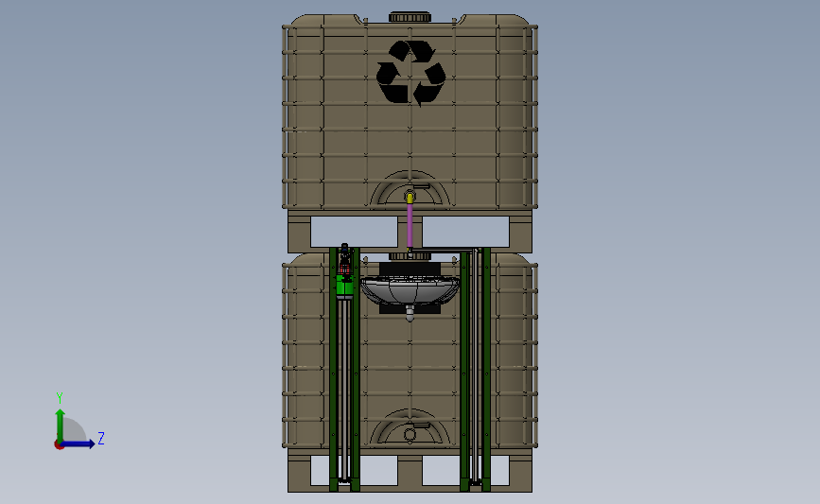Select the valve handle on upper tank outlet
The image size is (820, 504).
point(420,185)
